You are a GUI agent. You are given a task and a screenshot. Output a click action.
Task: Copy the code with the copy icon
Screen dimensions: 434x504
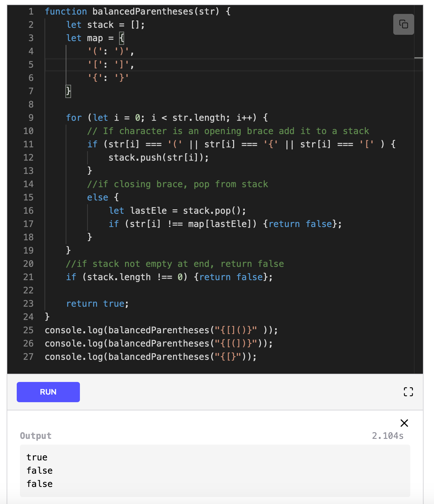coord(403,24)
